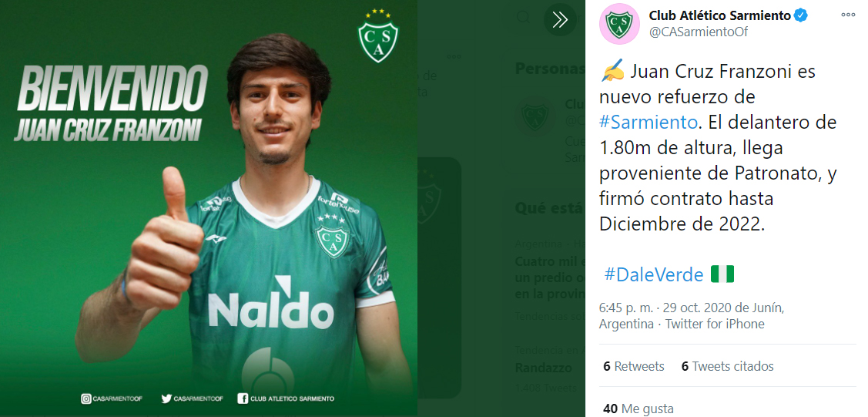Click the search magnifier icon in background

coord(523,18)
